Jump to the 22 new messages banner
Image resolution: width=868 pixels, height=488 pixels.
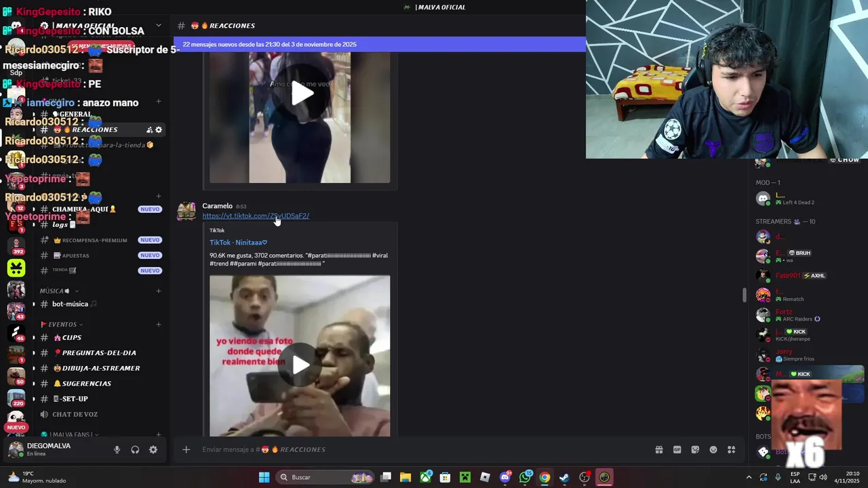[x=380, y=44]
